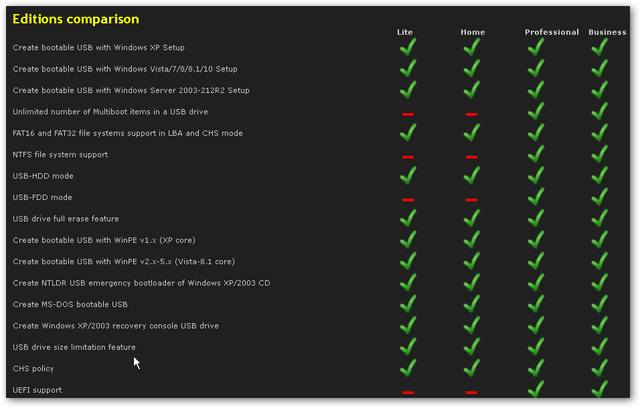
Task: Click the Home red dash for NTFS support
Action: tap(471, 157)
